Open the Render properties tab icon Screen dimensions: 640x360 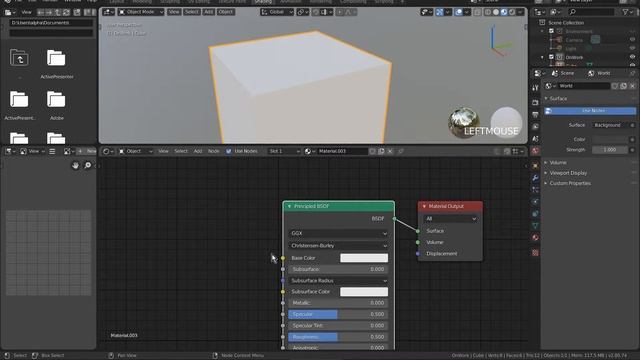tap(535, 102)
